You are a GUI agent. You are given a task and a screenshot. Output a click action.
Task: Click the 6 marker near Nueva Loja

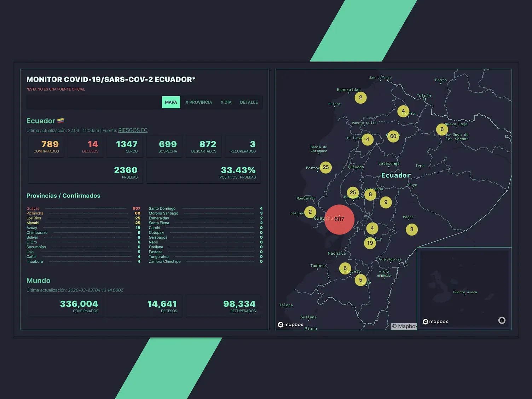pos(442,129)
